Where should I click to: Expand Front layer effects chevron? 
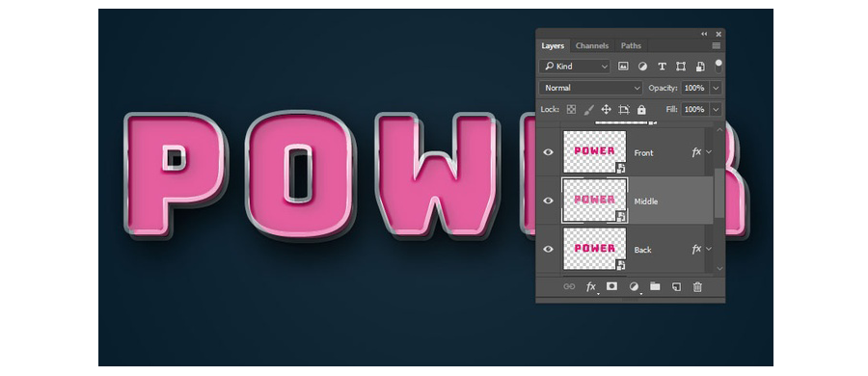point(709,151)
